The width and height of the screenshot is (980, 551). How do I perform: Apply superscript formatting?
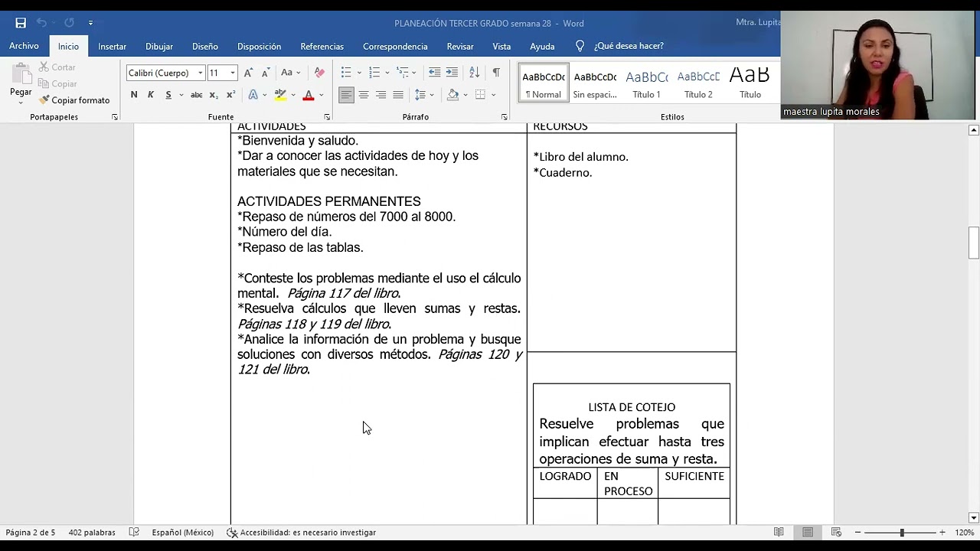(x=230, y=95)
